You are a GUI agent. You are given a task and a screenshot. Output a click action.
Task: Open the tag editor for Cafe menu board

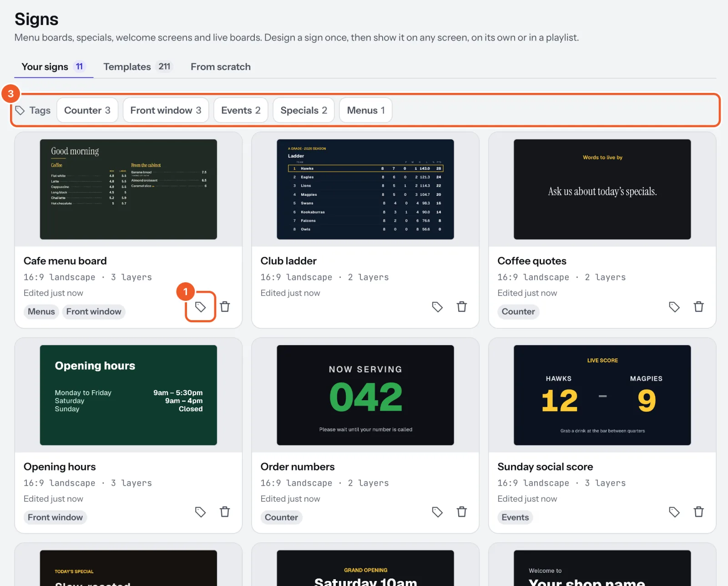click(200, 307)
